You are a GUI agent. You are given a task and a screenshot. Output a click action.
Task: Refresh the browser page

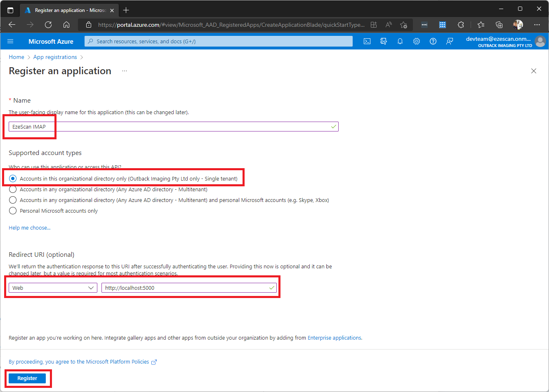(48, 25)
